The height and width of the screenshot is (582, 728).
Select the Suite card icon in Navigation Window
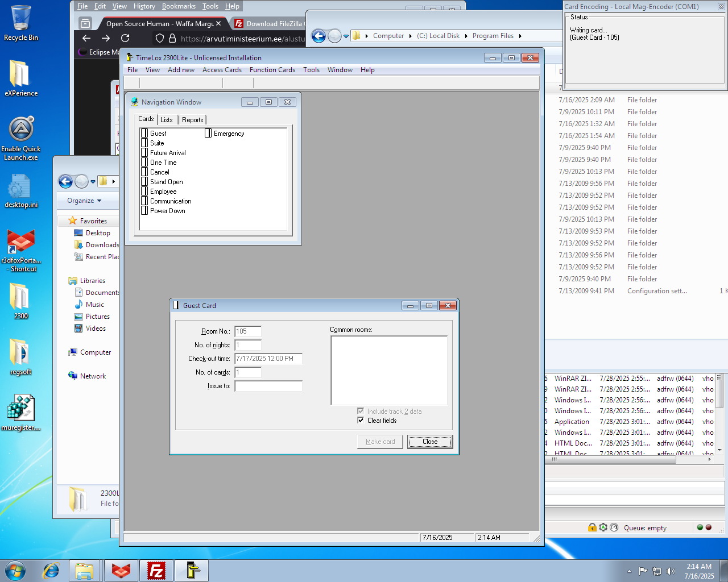point(144,143)
